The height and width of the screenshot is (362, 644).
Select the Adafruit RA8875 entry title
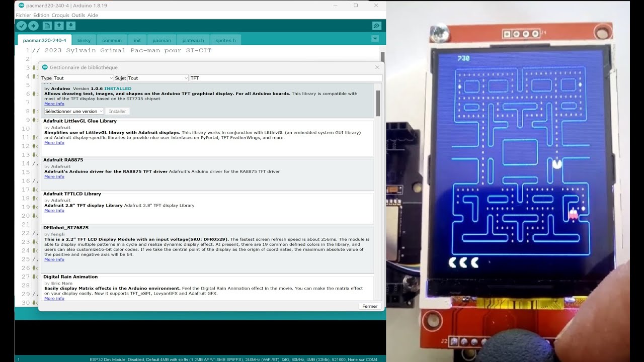point(63,160)
